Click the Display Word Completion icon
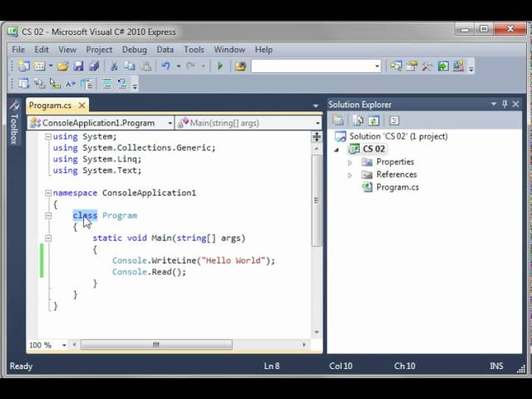Viewport: 532px width, 399px height. coord(71,83)
